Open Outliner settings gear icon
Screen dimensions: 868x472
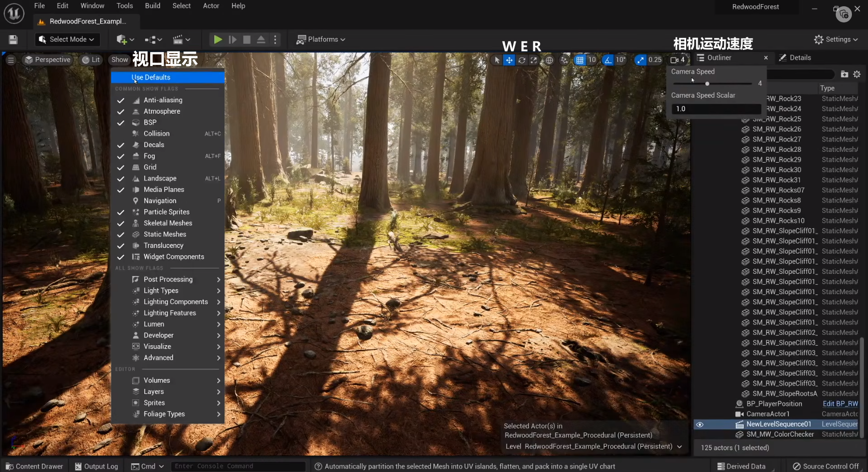point(857,74)
